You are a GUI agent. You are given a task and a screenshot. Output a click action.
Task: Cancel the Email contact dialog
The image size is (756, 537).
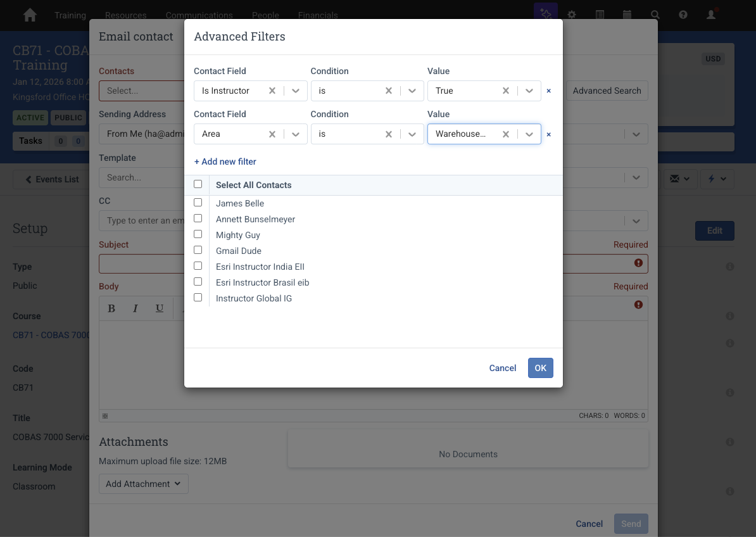[589, 524]
